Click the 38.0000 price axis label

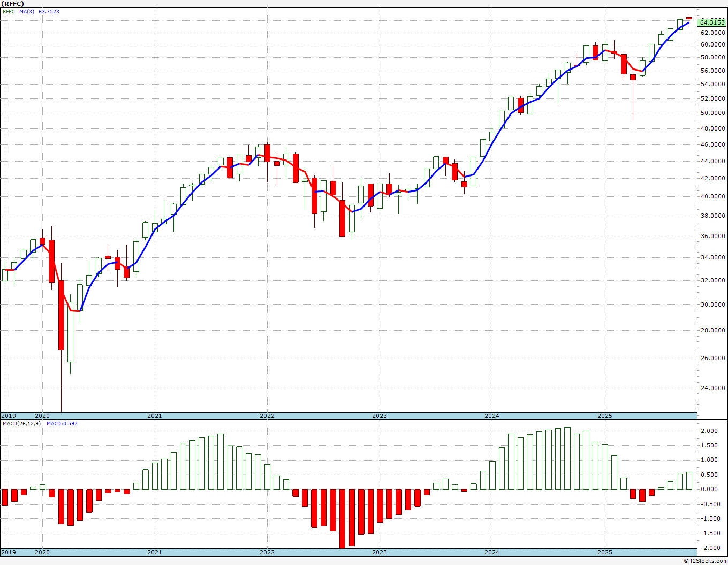(712, 216)
